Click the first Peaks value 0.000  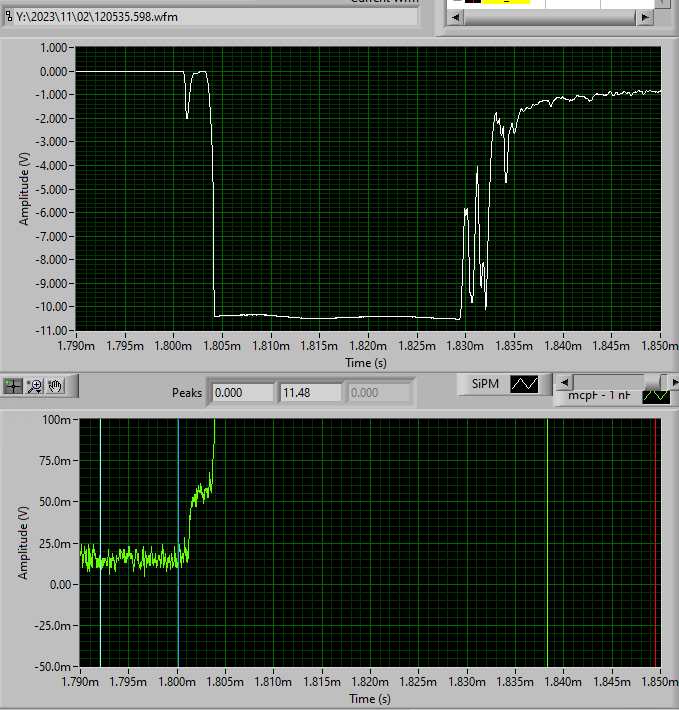point(243,393)
